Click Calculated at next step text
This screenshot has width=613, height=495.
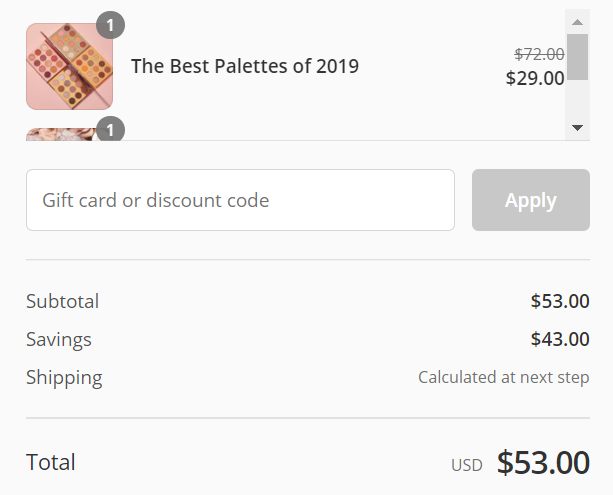pos(504,378)
